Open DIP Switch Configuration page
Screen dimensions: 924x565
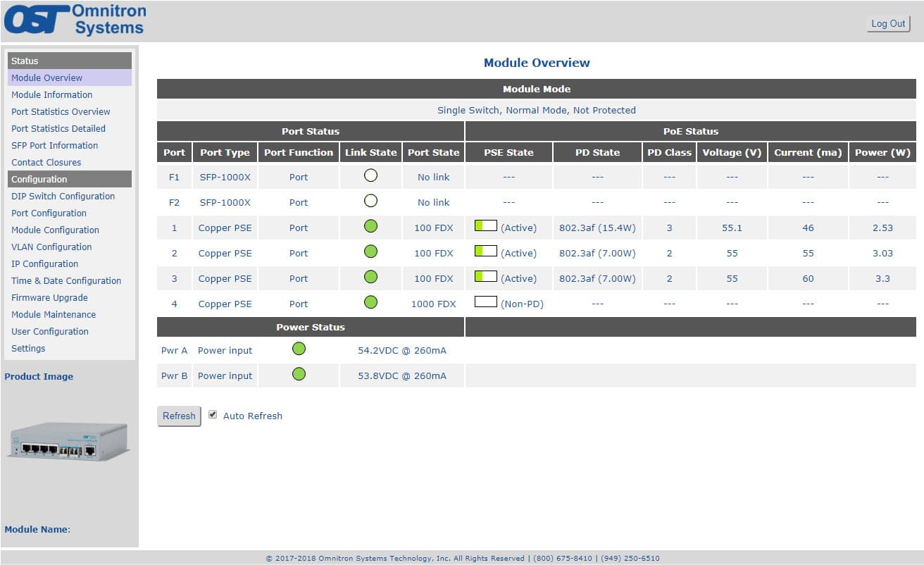point(63,196)
